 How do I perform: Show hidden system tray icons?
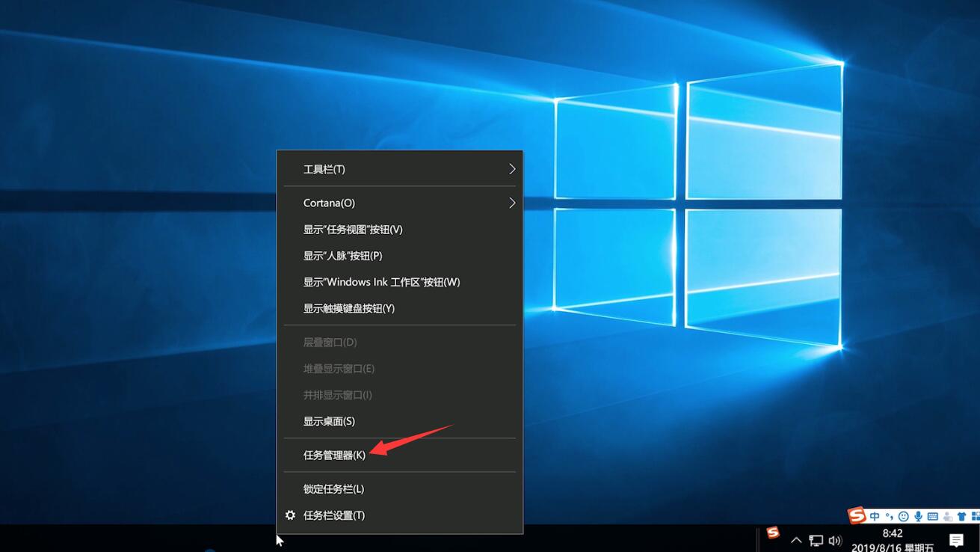coord(796,540)
